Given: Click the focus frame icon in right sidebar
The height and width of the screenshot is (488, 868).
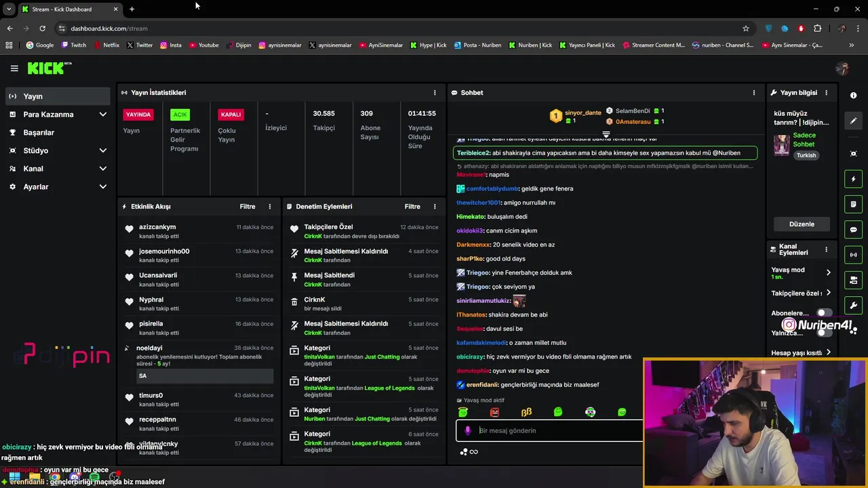Looking at the screenshot, I should click(854, 154).
